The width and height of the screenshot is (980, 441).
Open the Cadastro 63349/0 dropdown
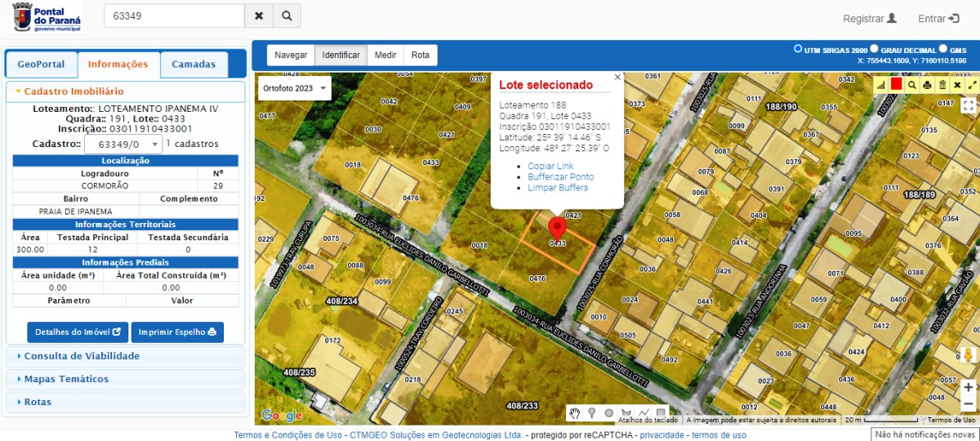pos(122,144)
